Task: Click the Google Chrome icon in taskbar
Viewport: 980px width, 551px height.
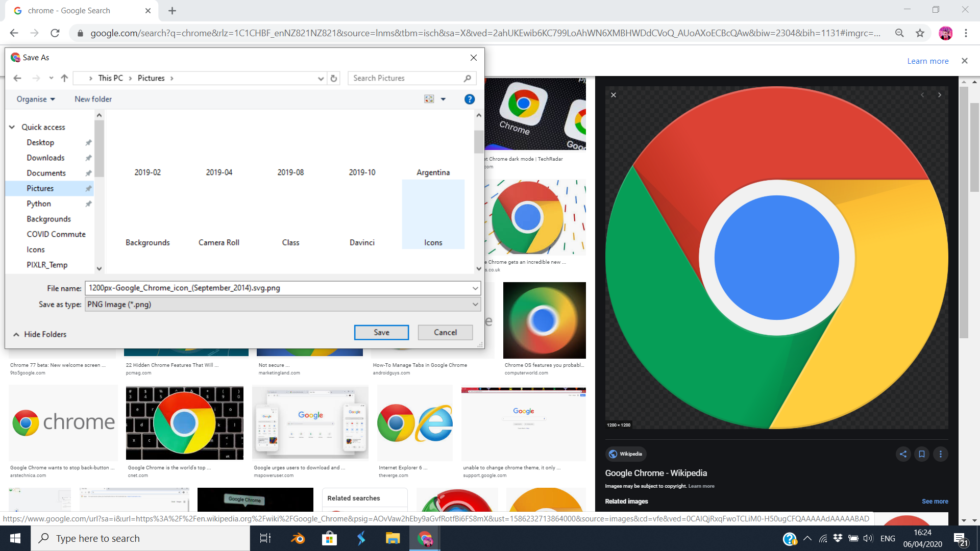Action: pyautogui.click(x=425, y=538)
